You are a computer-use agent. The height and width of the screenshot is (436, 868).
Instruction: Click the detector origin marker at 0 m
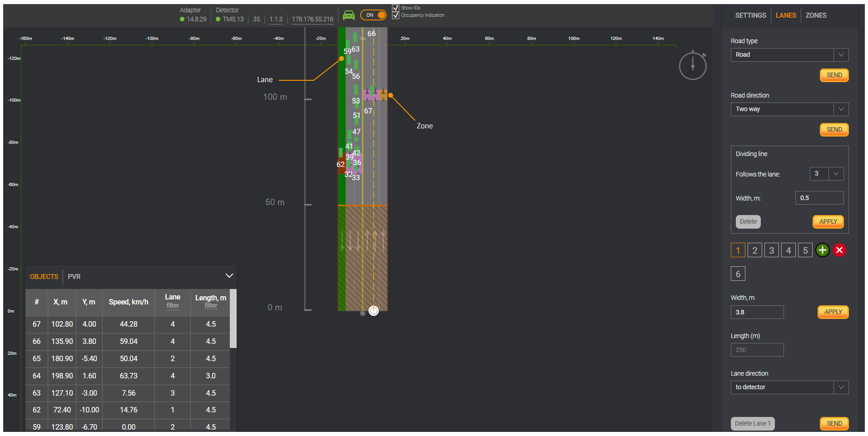373,311
